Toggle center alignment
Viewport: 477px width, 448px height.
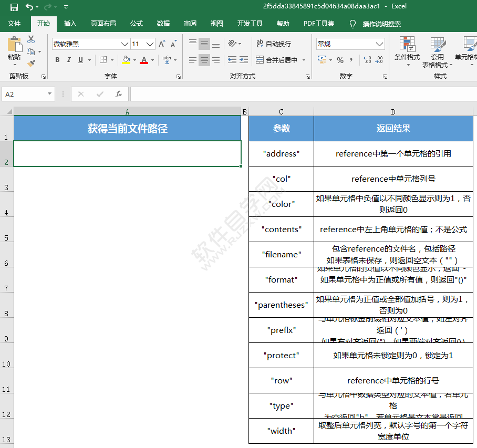pyautogui.click(x=204, y=59)
